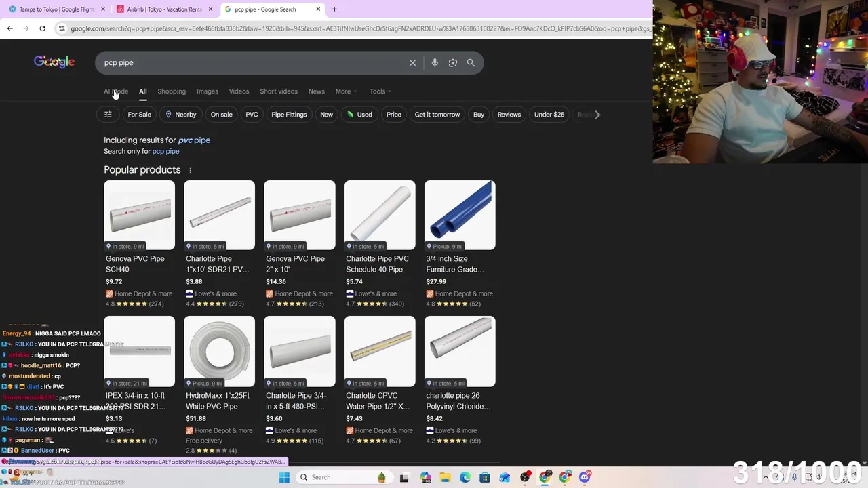Expand the Tools dropdown
868x488 pixels.
tap(380, 91)
